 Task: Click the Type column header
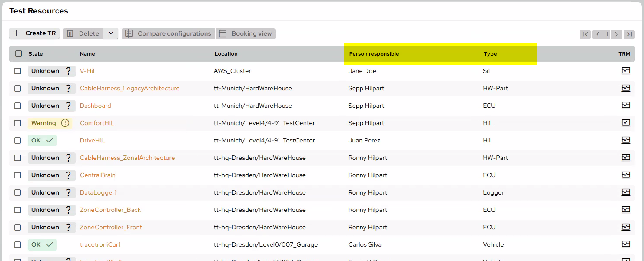click(x=490, y=54)
